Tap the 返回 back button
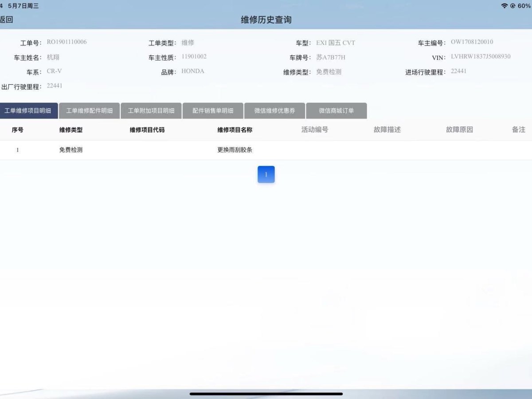Viewport: 532px width, 399px height. [7, 20]
